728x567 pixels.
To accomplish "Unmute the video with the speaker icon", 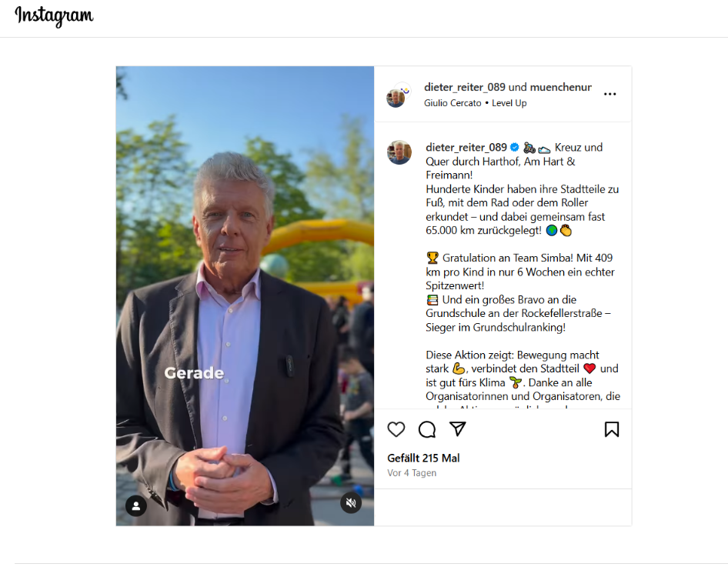I will pos(351,503).
